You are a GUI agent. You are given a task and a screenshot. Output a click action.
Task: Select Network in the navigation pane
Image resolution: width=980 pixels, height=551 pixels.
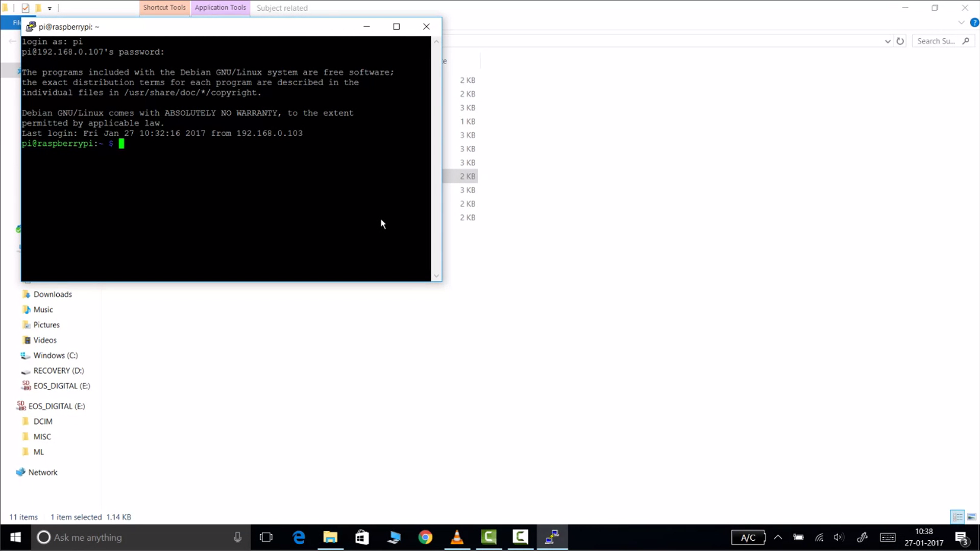42,472
